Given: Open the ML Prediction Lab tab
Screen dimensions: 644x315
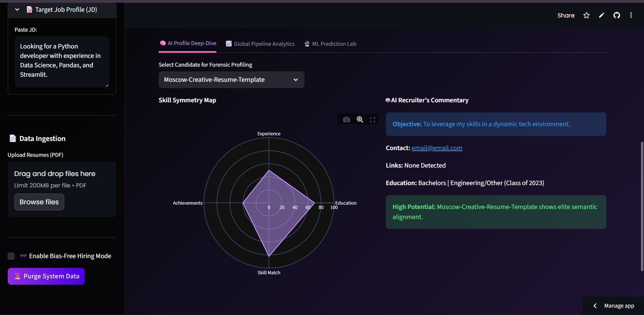Looking at the screenshot, I should [x=334, y=44].
